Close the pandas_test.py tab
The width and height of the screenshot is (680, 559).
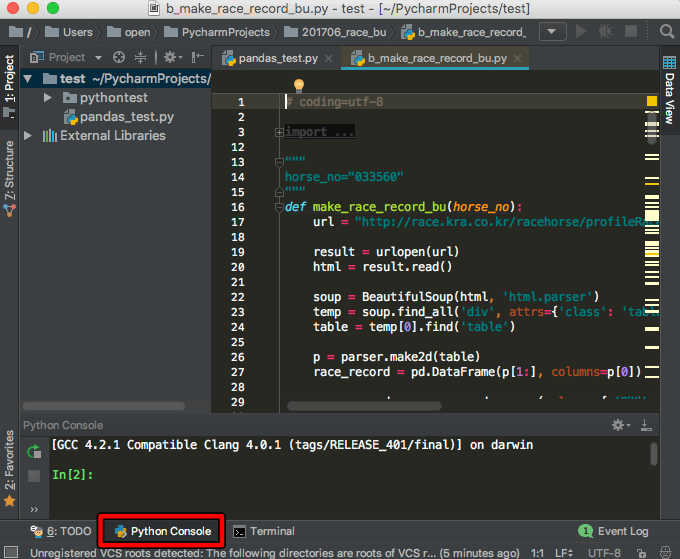329,59
